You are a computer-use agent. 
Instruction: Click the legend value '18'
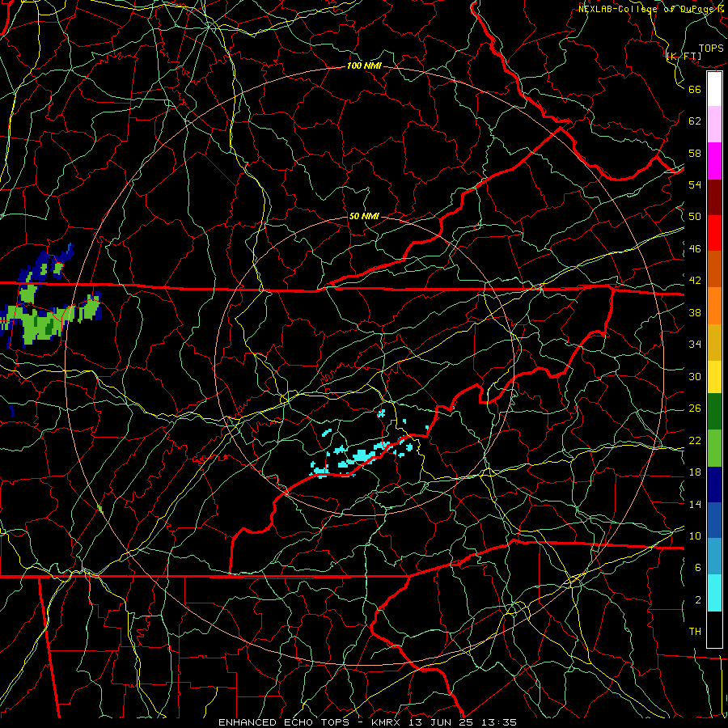[x=695, y=472]
